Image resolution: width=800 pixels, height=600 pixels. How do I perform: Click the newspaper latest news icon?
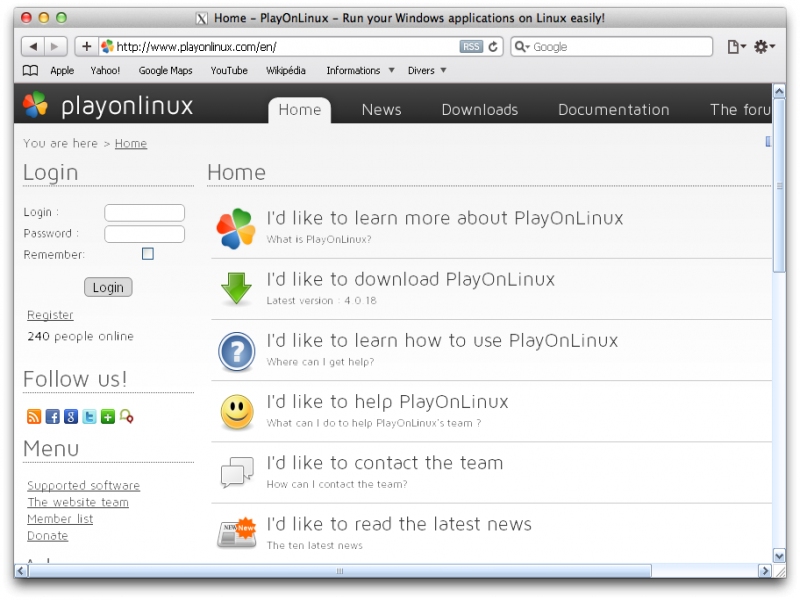(x=236, y=533)
